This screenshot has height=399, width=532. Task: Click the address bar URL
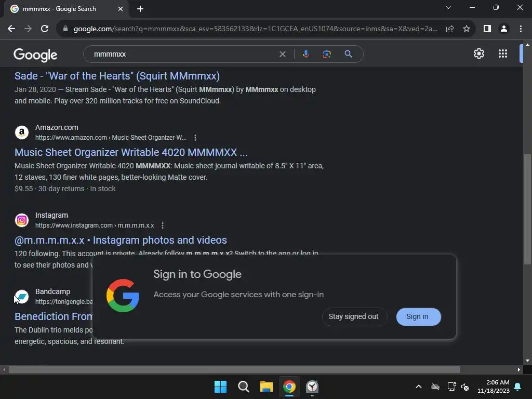click(x=255, y=29)
